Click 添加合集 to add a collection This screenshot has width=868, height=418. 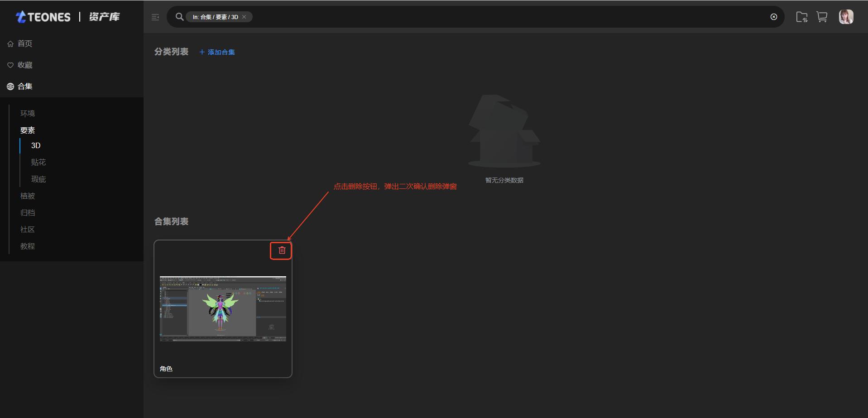(217, 52)
